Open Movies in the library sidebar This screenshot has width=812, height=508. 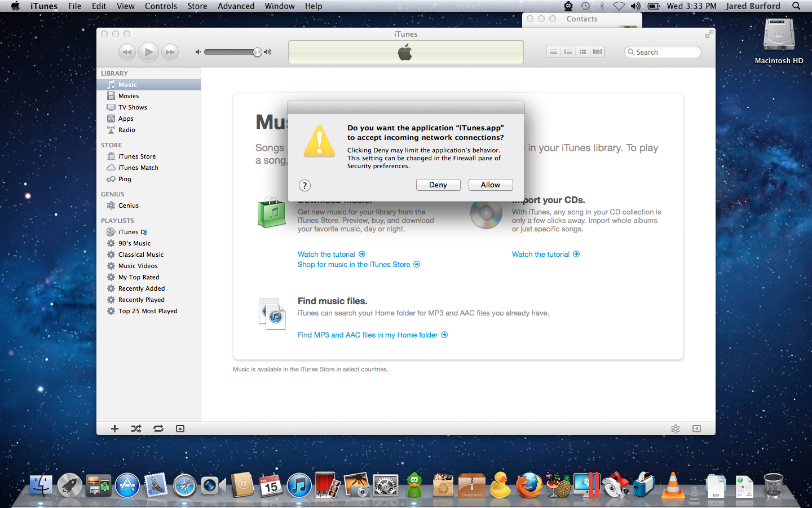pos(148,96)
